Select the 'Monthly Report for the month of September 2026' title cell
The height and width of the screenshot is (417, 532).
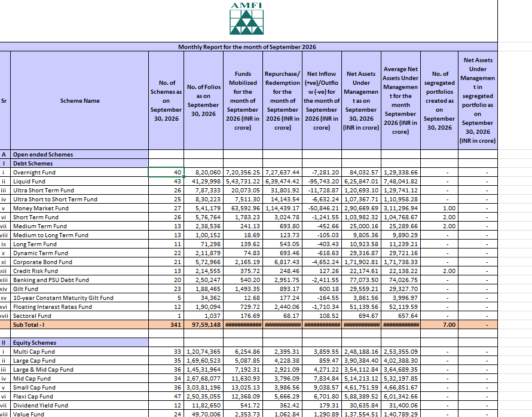pos(247,47)
